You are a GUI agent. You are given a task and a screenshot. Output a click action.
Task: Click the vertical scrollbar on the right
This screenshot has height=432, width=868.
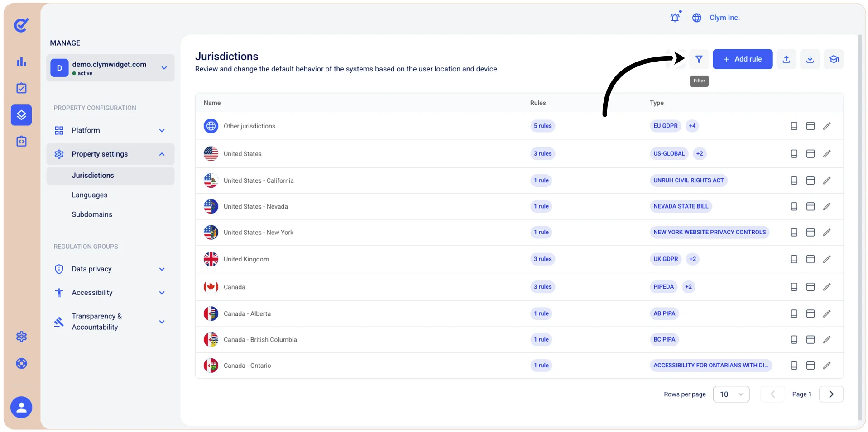(860, 228)
